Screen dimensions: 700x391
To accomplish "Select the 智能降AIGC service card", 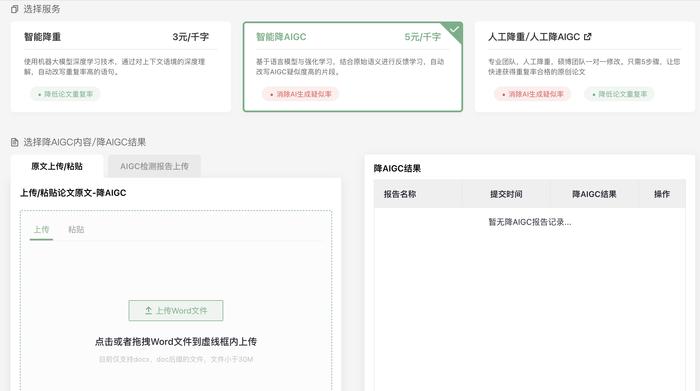I will click(353, 67).
